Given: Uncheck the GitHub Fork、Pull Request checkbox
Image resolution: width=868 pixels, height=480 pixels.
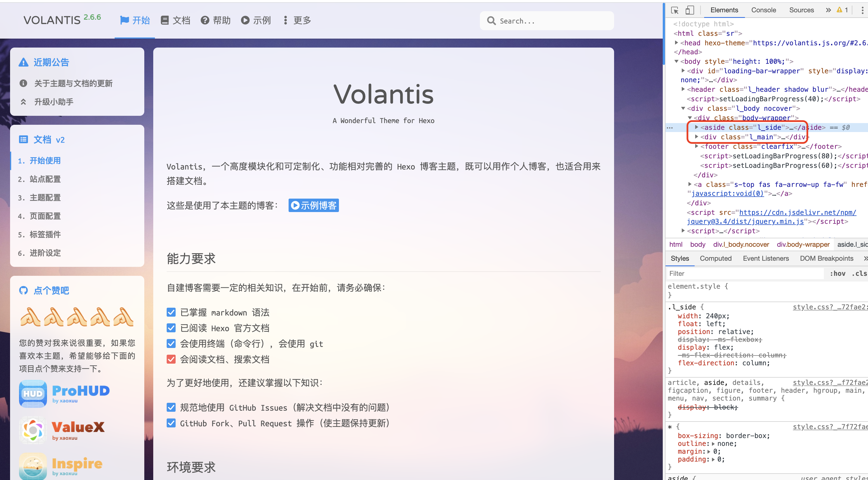Looking at the screenshot, I should (171, 423).
